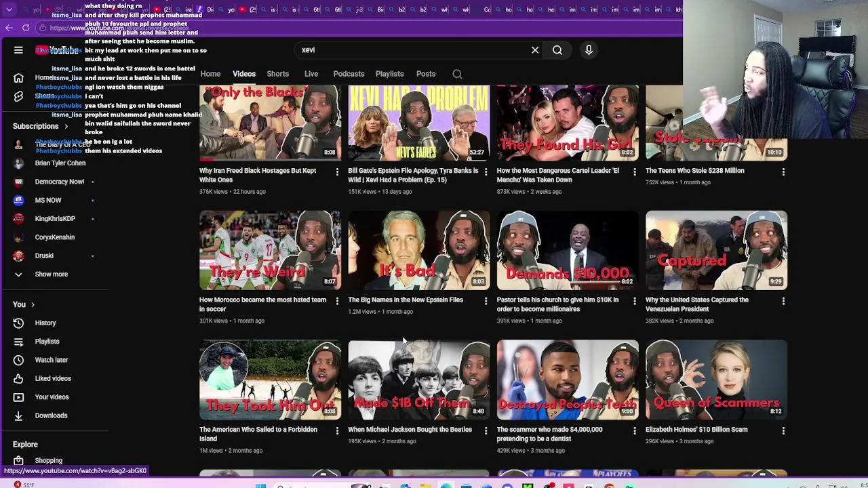Image resolution: width=868 pixels, height=488 pixels.
Task: Switch to the Podcasts tab
Action: point(349,74)
